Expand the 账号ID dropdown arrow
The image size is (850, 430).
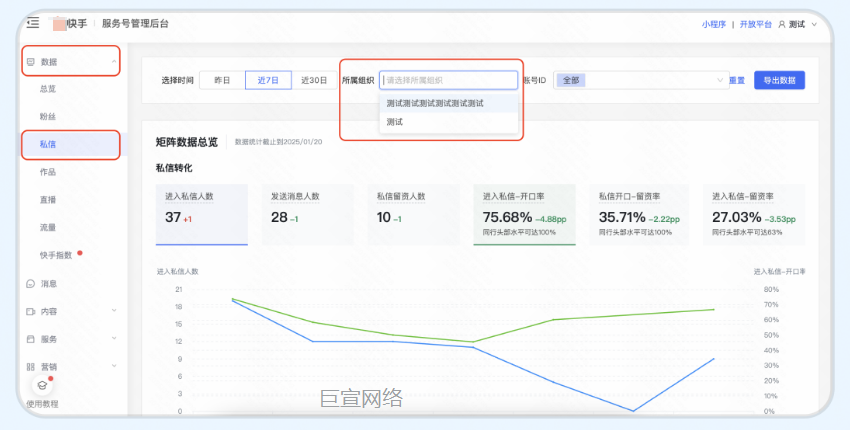[x=719, y=80]
